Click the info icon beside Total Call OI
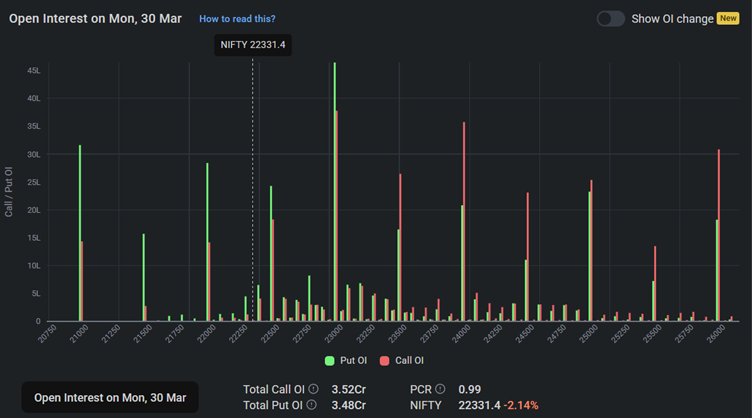This screenshot has width=752, height=418. [x=313, y=389]
